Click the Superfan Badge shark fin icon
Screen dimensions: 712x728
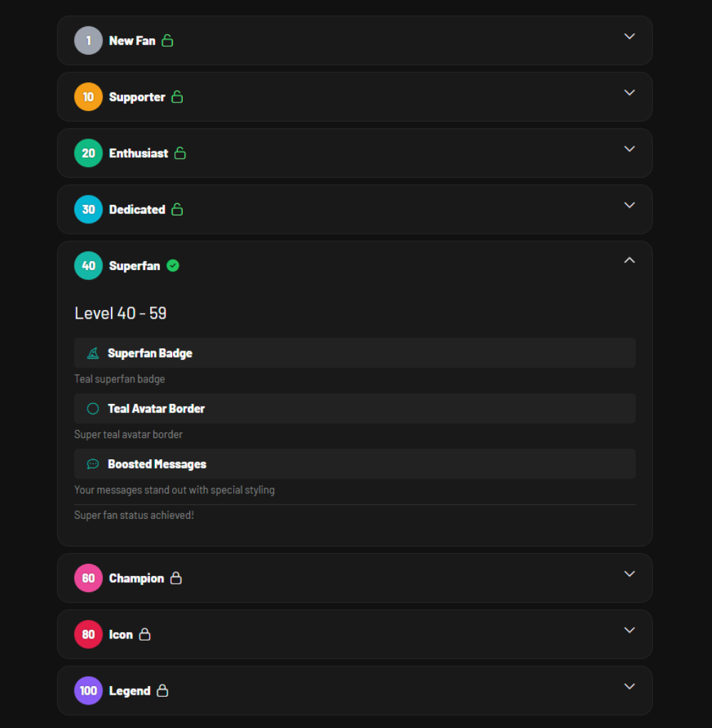click(x=92, y=353)
